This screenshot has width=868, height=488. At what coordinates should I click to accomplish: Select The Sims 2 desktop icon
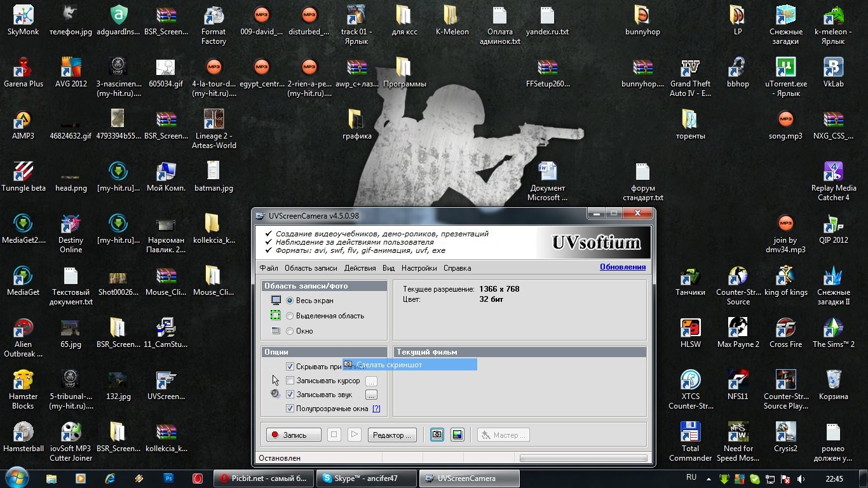coord(833,333)
